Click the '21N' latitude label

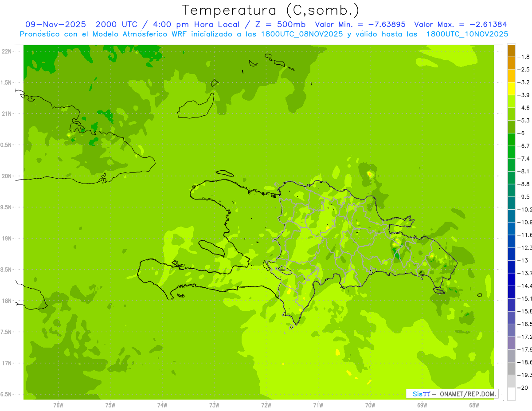coord(7,114)
